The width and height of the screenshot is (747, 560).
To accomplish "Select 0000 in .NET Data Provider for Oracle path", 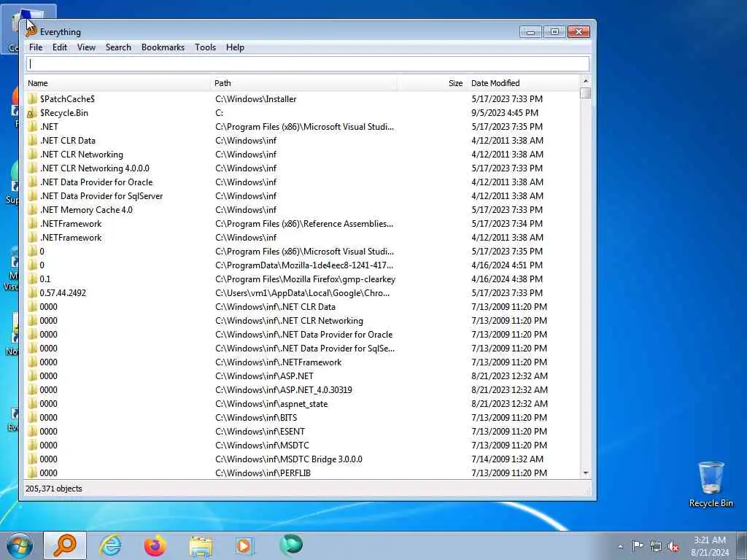I will [x=49, y=334].
